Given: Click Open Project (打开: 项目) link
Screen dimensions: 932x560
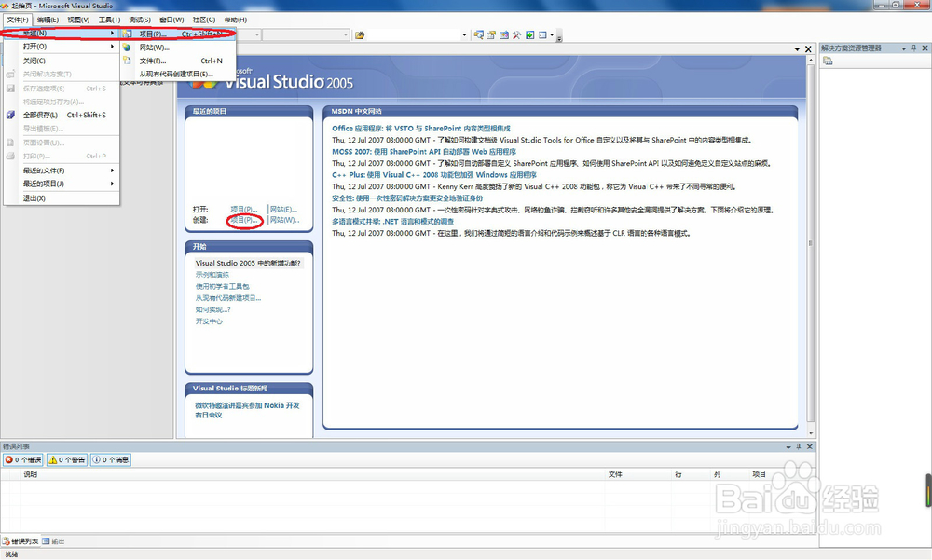Looking at the screenshot, I should tap(243, 210).
